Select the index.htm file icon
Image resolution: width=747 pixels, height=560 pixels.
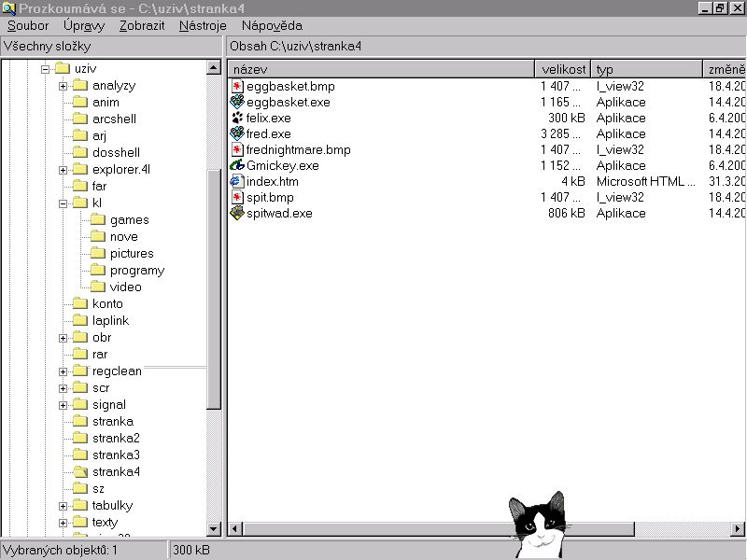pos(237,182)
